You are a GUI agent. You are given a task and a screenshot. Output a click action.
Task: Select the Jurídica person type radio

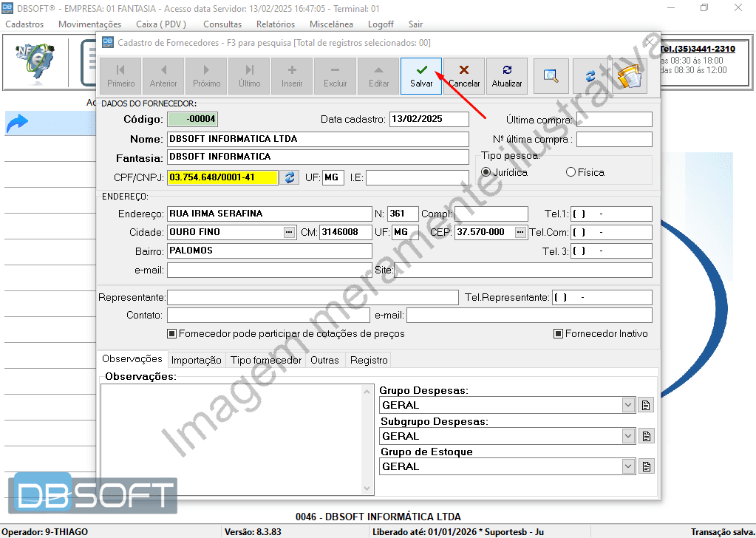tap(486, 172)
